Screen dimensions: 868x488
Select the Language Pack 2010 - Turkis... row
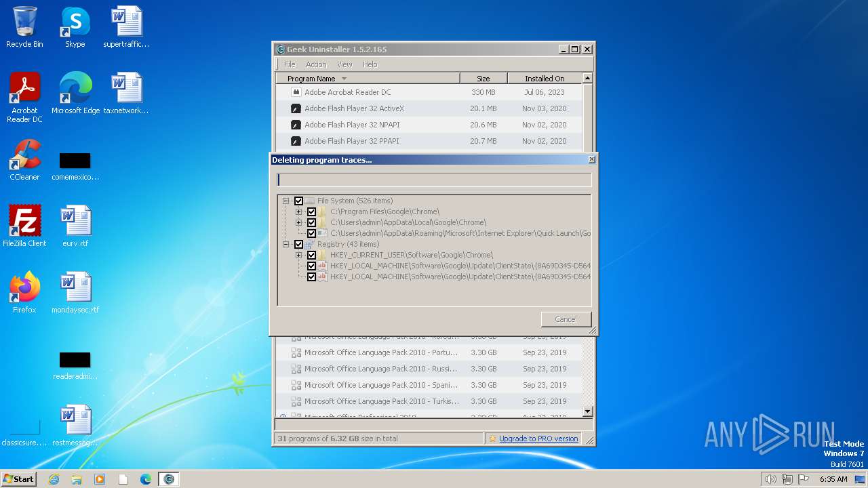click(x=429, y=401)
